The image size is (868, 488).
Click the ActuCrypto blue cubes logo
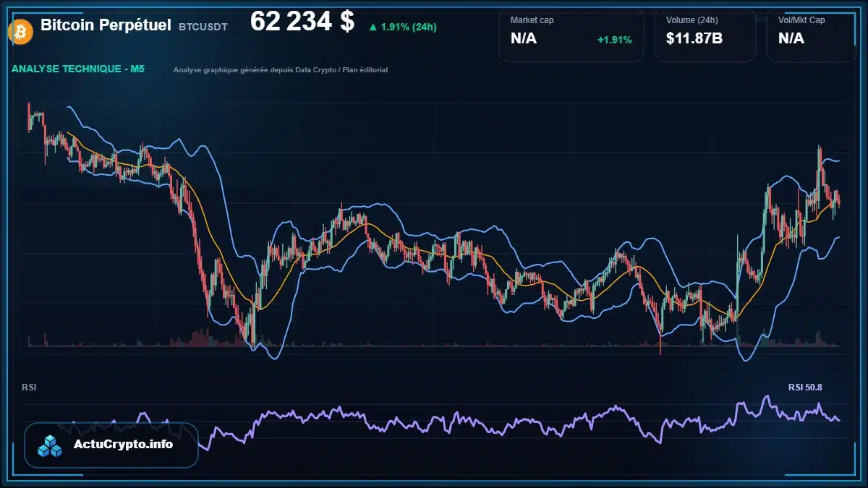[x=51, y=446]
